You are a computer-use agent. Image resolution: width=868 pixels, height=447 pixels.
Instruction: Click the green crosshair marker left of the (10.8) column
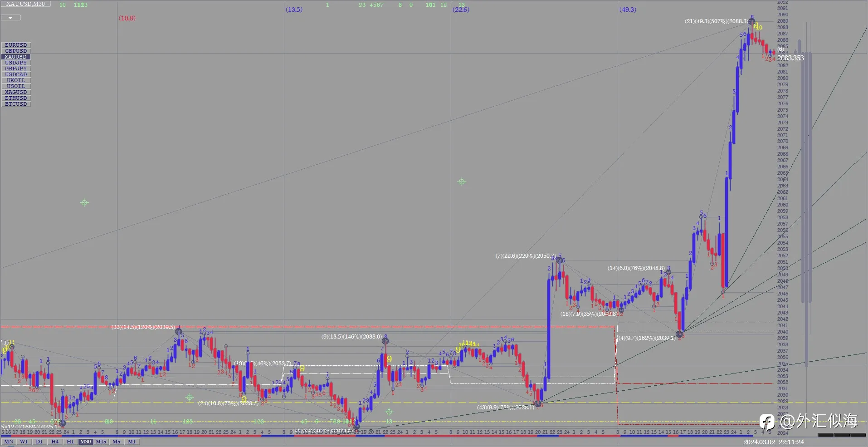point(84,203)
